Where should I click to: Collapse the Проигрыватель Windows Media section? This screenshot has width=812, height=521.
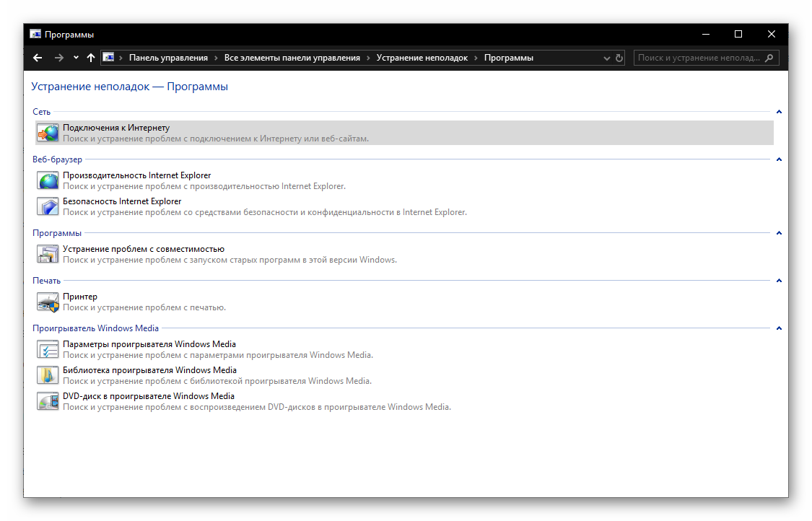click(779, 328)
